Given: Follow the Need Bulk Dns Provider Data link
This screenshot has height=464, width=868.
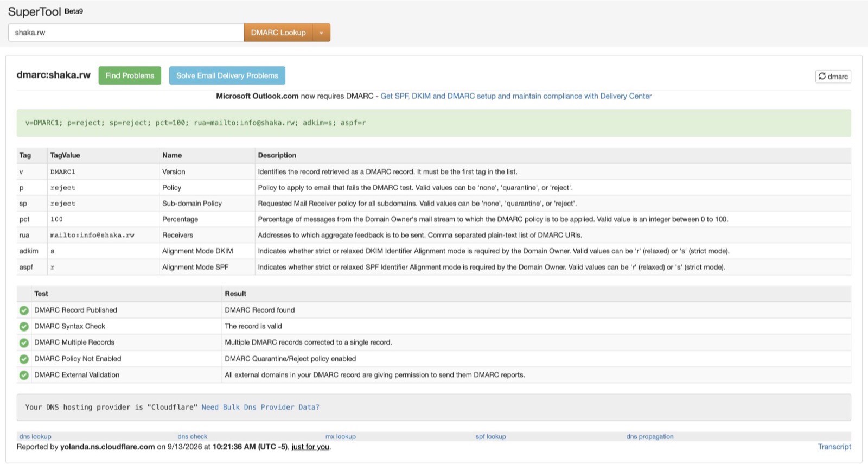Looking at the screenshot, I should pos(260,407).
